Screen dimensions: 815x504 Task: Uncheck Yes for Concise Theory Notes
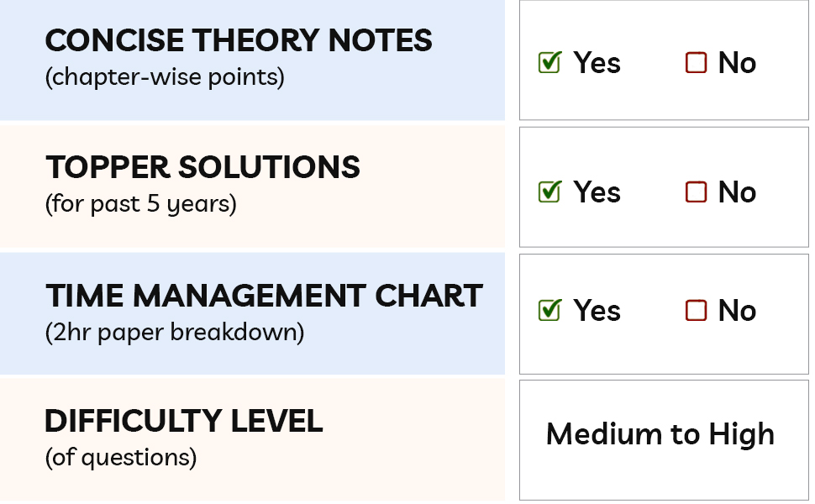549,63
